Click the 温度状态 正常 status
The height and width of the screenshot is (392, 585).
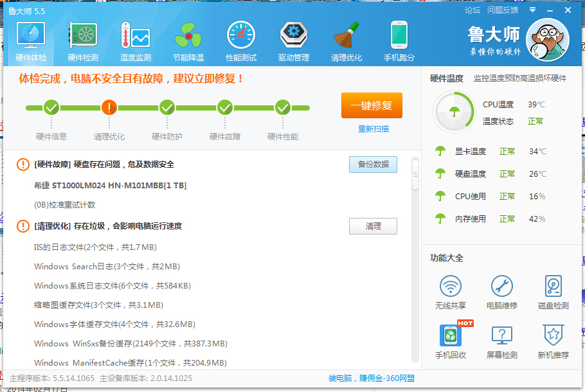(513, 121)
